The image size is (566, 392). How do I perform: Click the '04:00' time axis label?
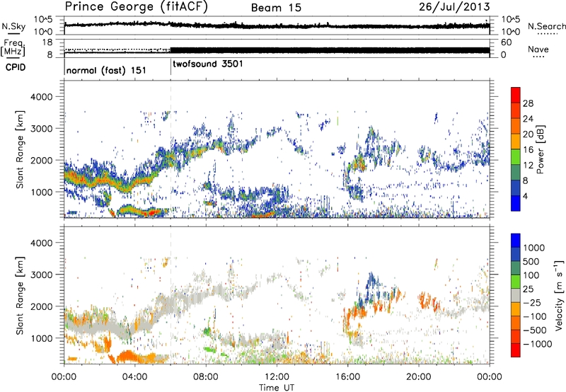pos(134,377)
